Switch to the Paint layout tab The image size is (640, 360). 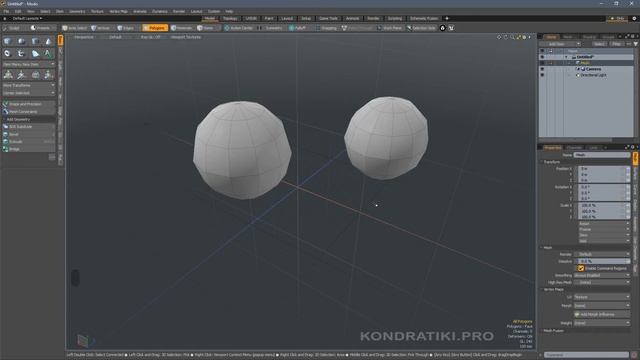[x=269, y=18]
